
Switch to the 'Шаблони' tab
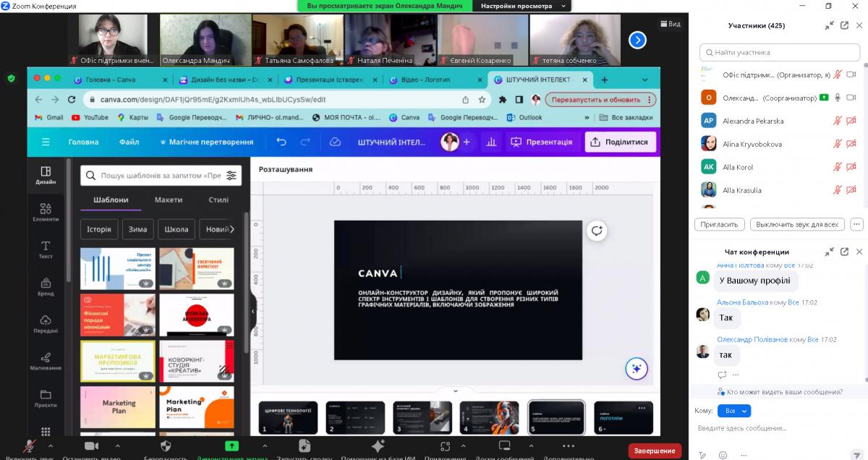point(111,200)
